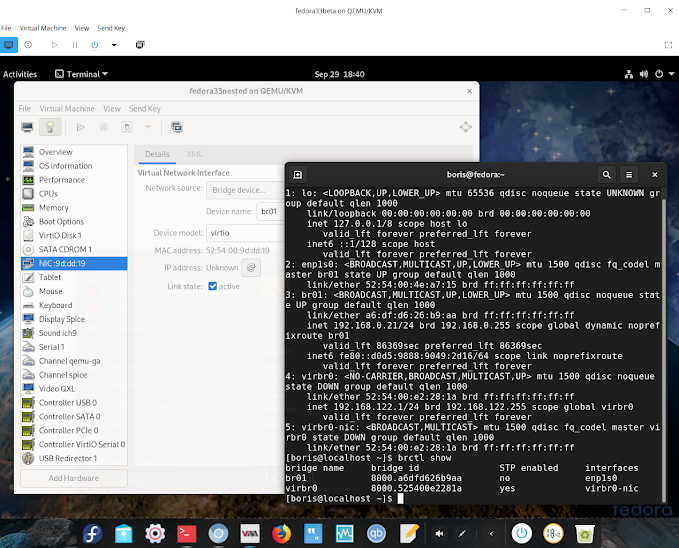
Task: Pause the outer virtual machine
Action: [74, 45]
